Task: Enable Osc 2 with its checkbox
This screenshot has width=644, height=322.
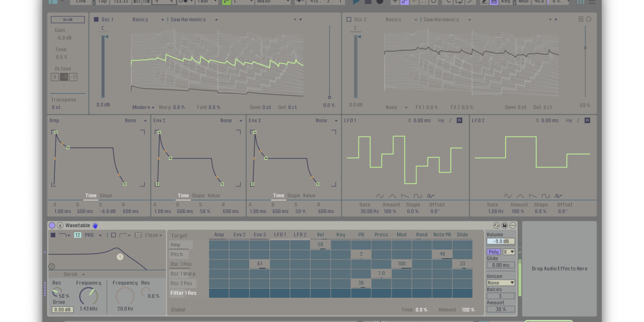Action: click(349, 20)
